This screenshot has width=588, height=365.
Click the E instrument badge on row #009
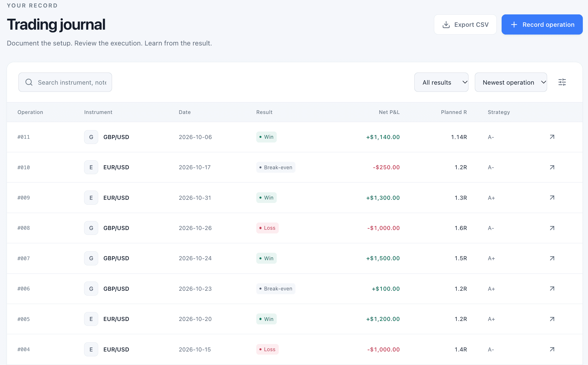[x=91, y=198]
